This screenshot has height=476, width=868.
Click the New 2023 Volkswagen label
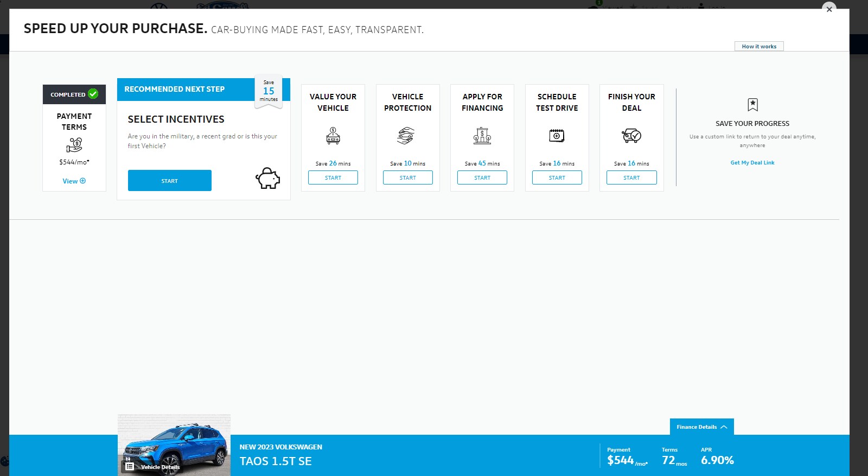click(x=281, y=447)
